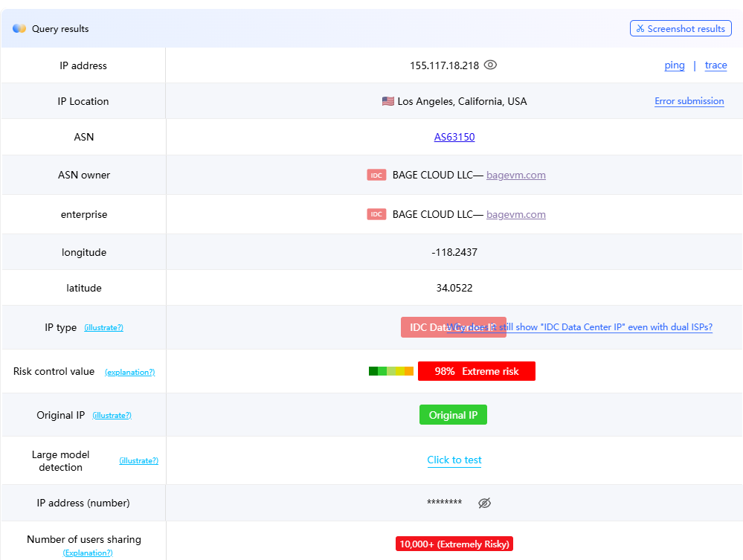This screenshot has width=743, height=560.
Task: Select Click to test for large model detection
Action: [454, 460]
